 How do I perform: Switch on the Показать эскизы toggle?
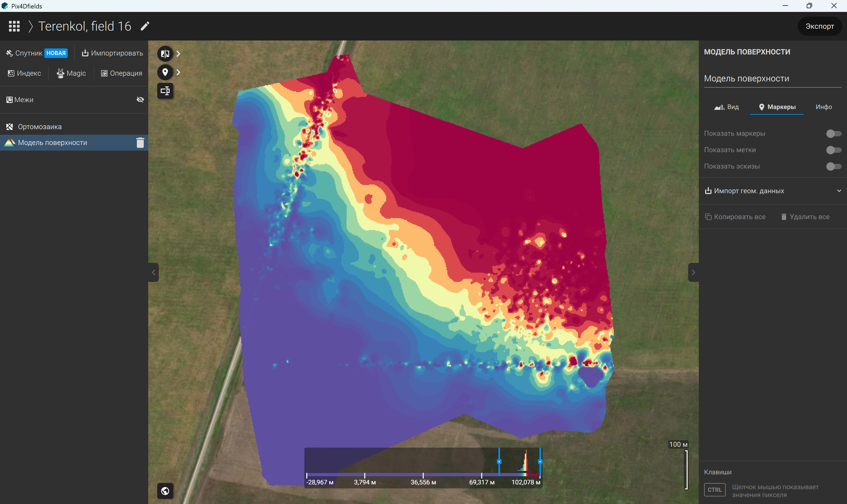click(x=834, y=166)
